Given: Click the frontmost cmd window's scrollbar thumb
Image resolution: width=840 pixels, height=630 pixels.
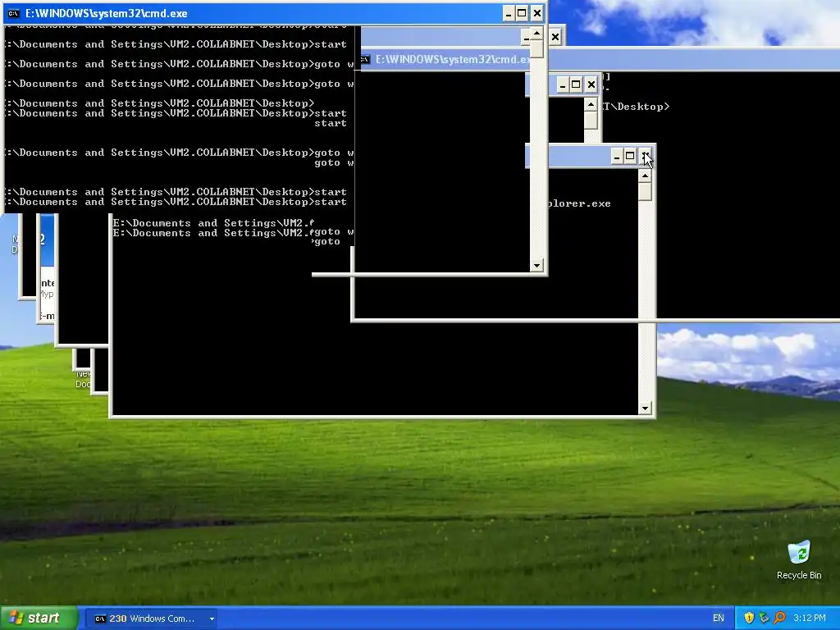Looking at the screenshot, I should tap(536, 50).
